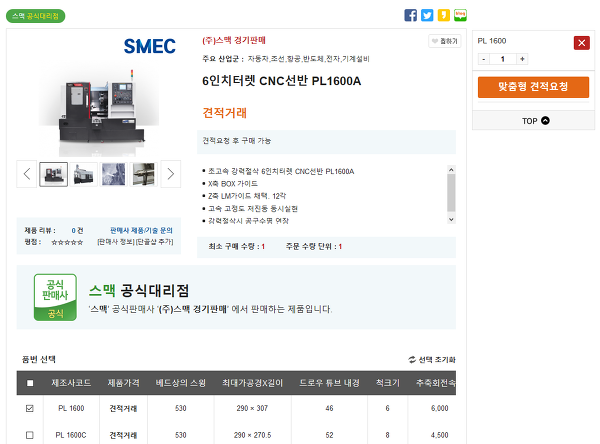Share the product on Facebook
Viewport: 600px width, 444px height.
411,15
